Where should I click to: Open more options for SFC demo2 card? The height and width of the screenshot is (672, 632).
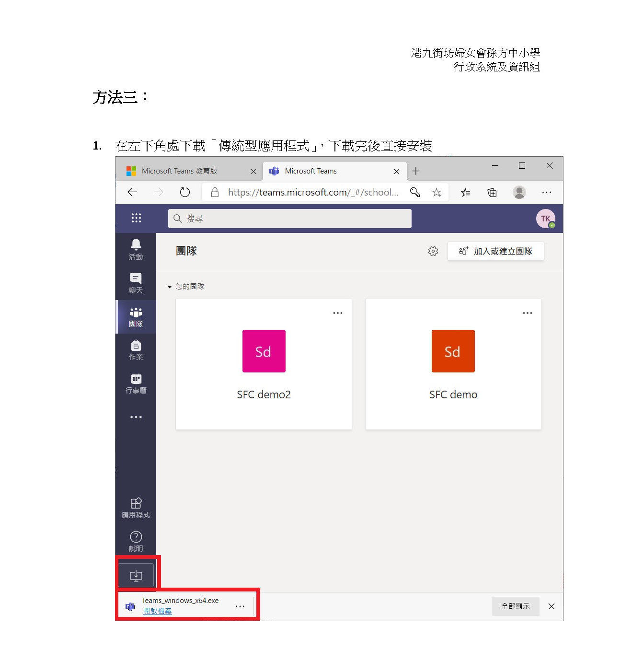338,313
